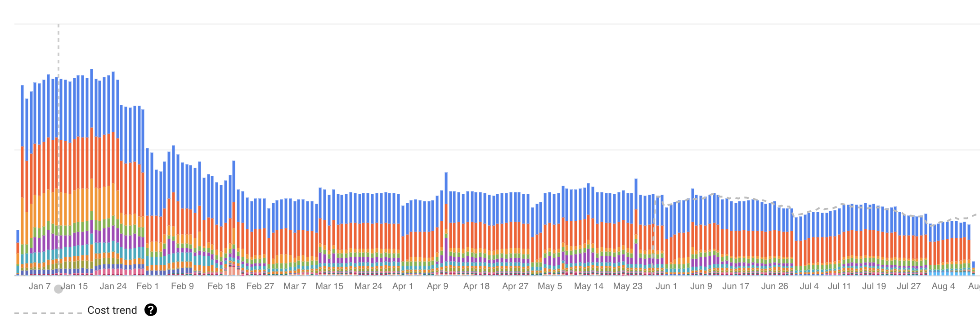Select the Jan 24 axis label
Viewport: 980px width, 321px height.
[113, 286]
